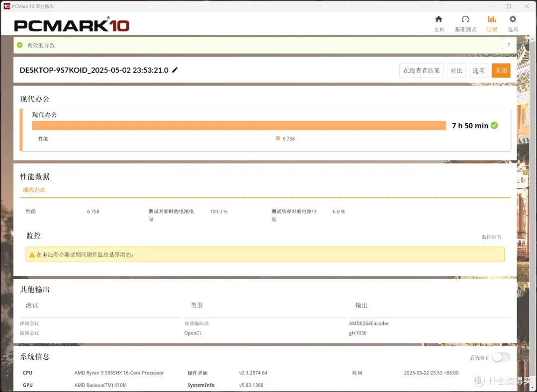Screen dimensions: 537x392
Task: Click AMD Radeon(TM) 610M GPU text
Action: (x=100, y=385)
